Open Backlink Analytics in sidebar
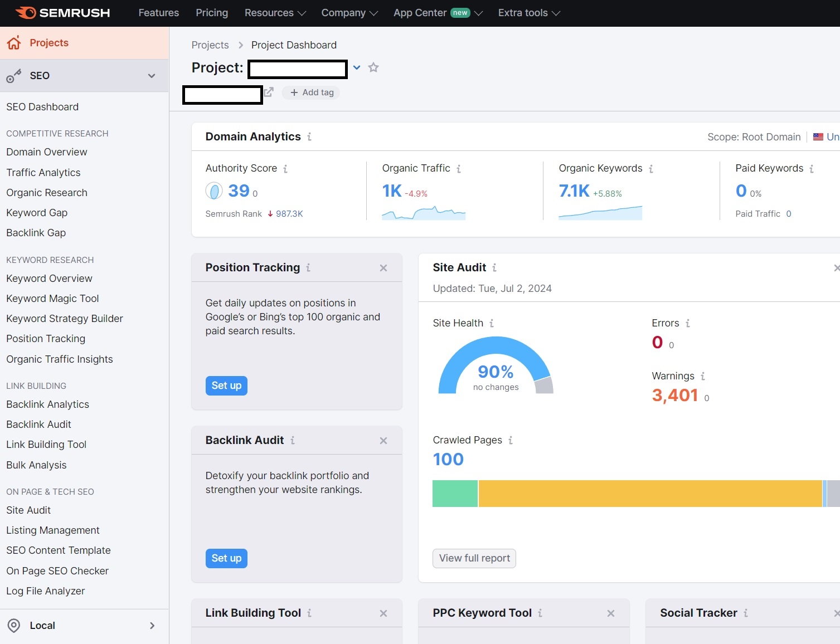 click(47, 404)
